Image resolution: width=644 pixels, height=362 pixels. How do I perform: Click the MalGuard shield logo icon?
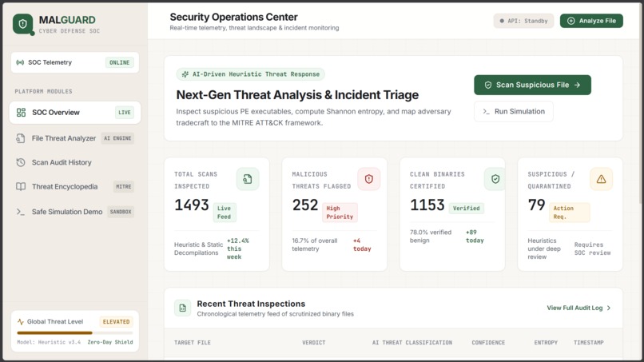pos(23,24)
